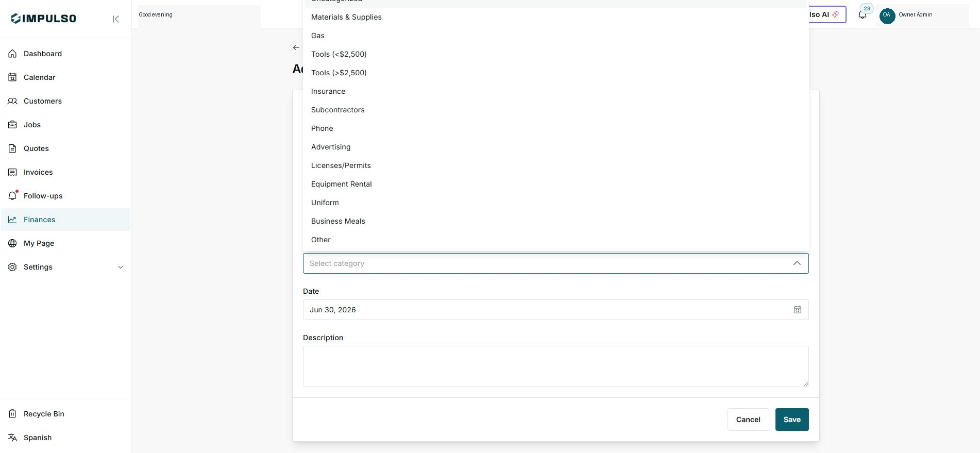Image resolution: width=980 pixels, height=453 pixels.
Task: Click the Jobs briefcase icon
Action: [x=12, y=125]
